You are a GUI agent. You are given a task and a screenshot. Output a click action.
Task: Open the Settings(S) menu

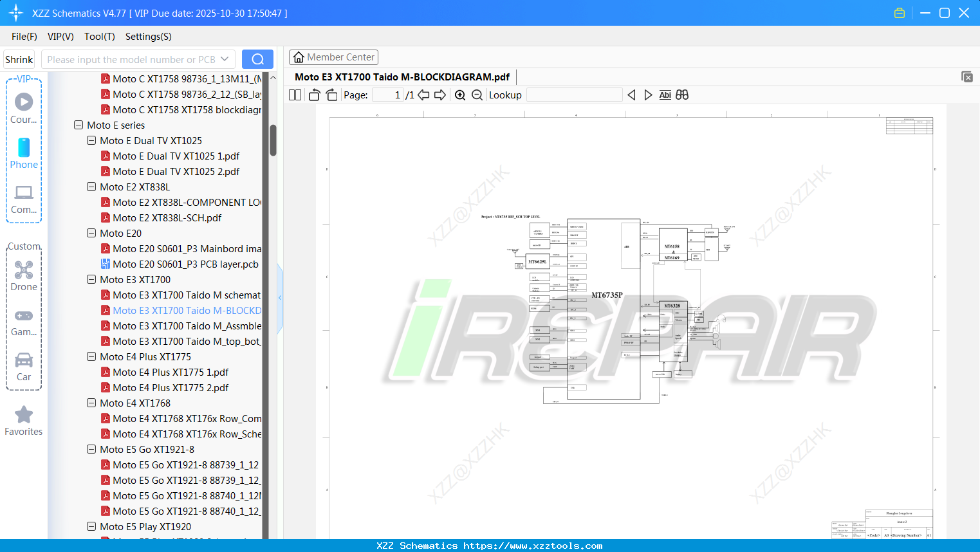(x=148, y=37)
